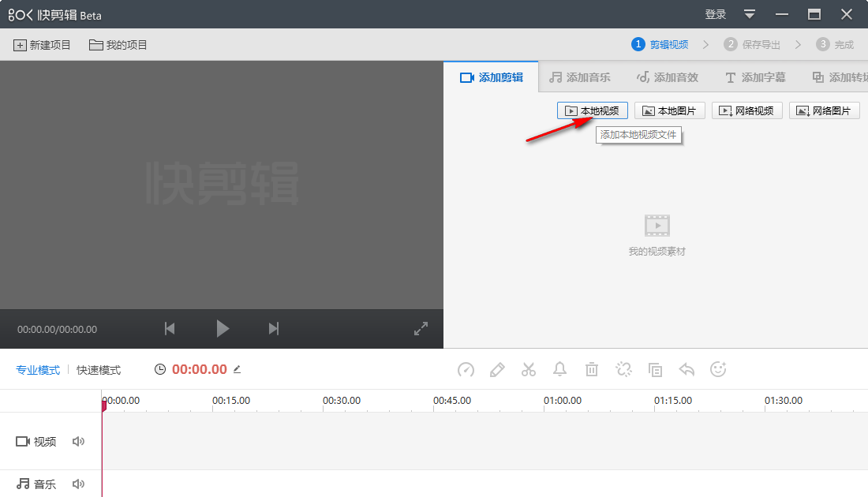This screenshot has width=868, height=497.
Task: Click the 00:15.00 ruler label
Action: [231, 400]
